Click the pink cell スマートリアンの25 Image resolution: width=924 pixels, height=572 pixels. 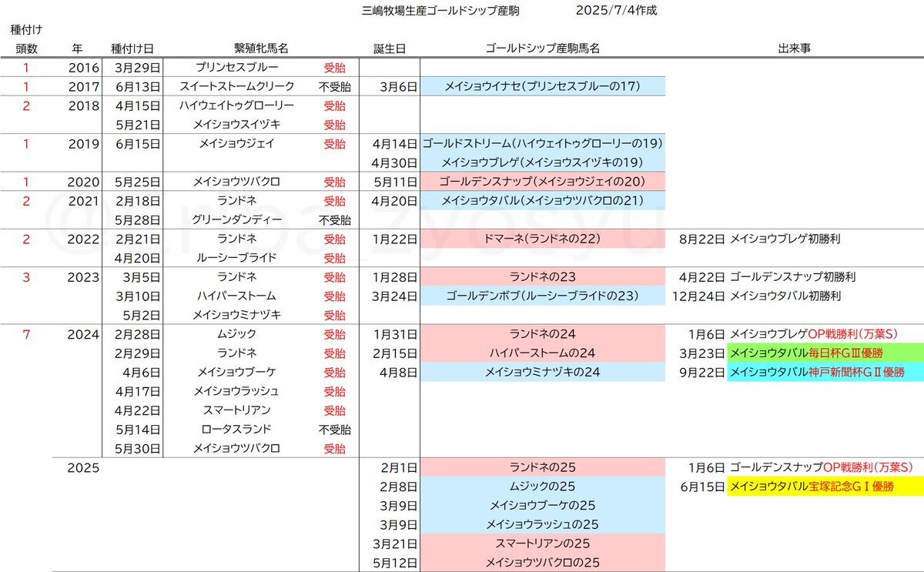(542, 544)
